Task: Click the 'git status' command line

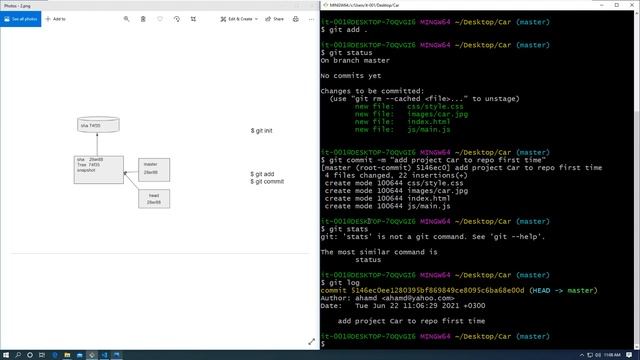Action: pyautogui.click(x=347, y=53)
